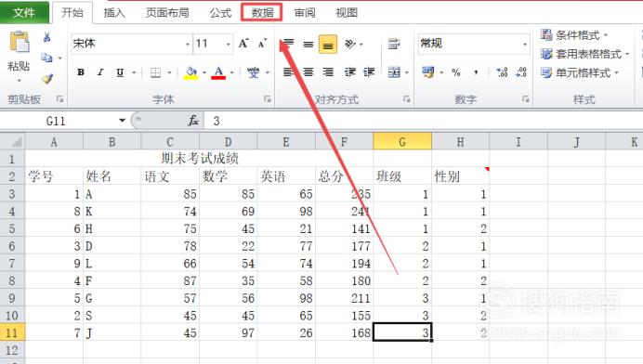Align text left
This screenshot has height=364, width=643.
(x=289, y=72)
